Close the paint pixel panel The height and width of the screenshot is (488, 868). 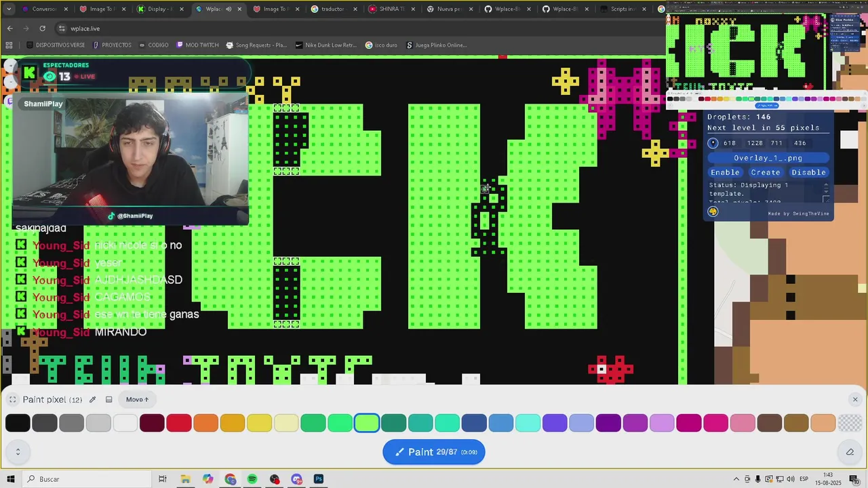point(855,399)
